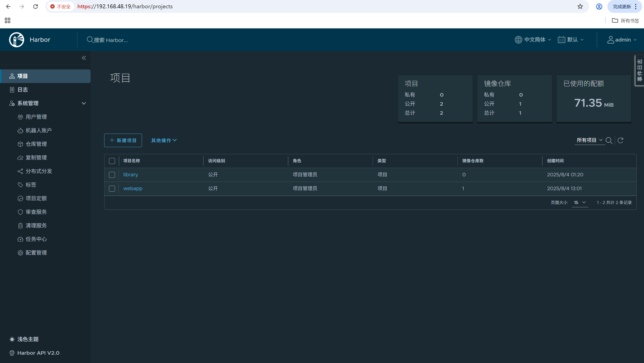Sort by 类型 column header
This screenshot has width=644, height=363.
[x=382, y=161]
